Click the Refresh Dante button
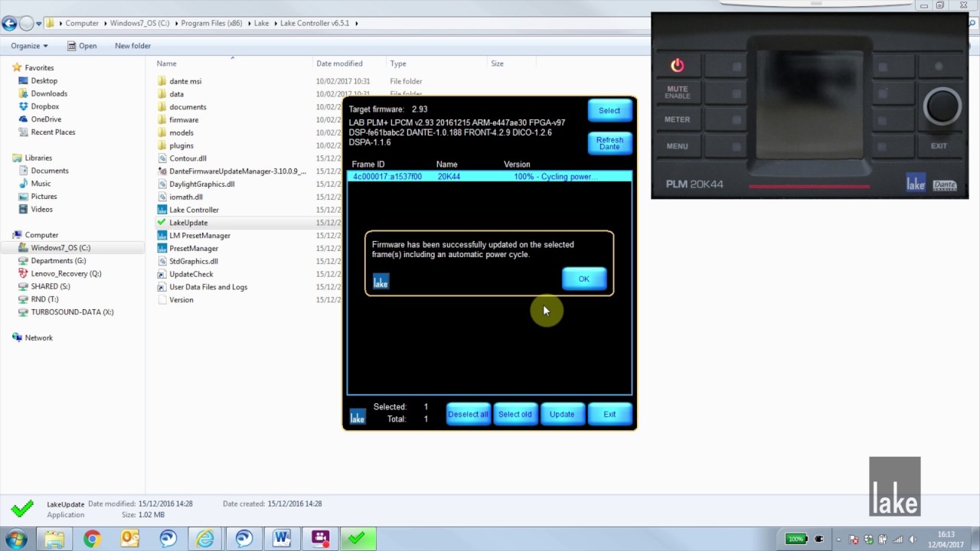This screenshot has width=980, height=551. (609, 143)
